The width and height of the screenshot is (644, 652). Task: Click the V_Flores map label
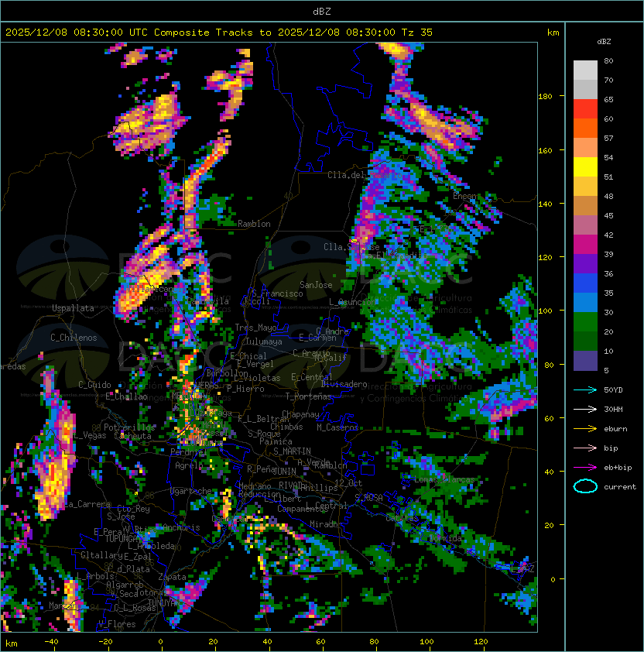pyautogui.click(x=117, y=624)
